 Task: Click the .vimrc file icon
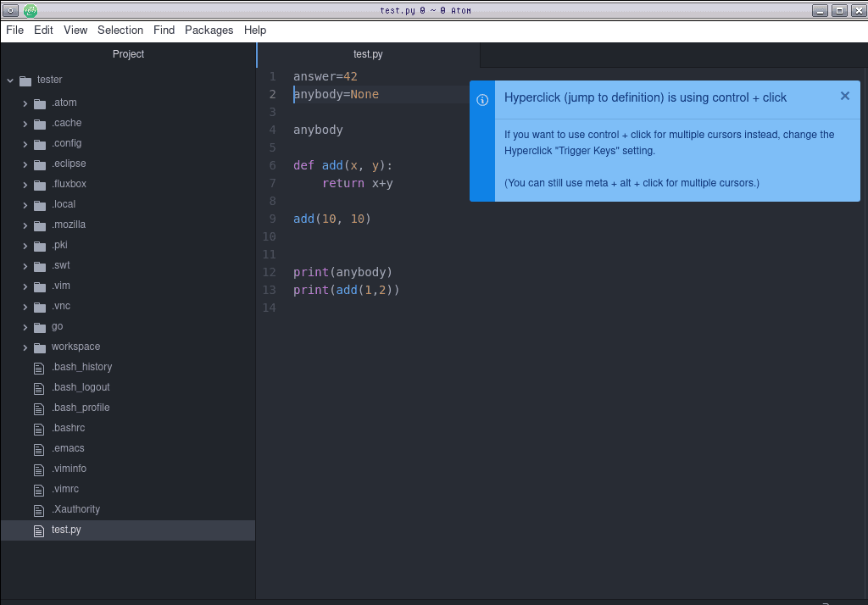click(39, 491)
